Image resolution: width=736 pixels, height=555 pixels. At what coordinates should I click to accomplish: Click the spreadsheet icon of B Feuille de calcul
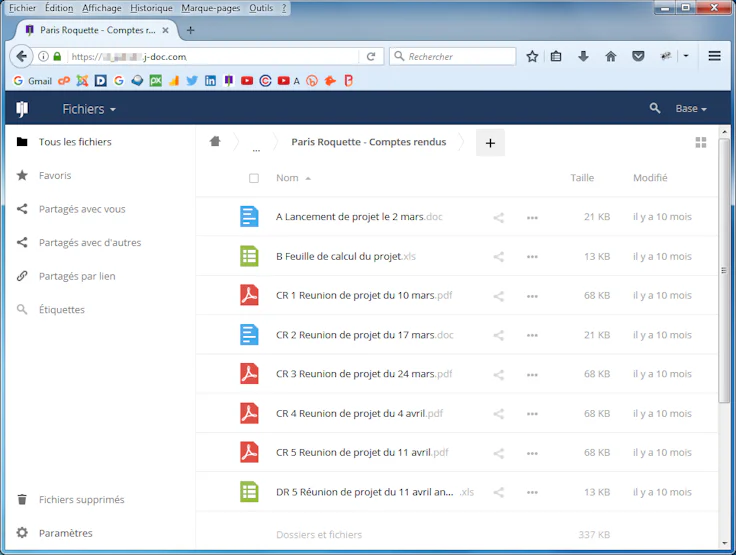click(249, 256)
